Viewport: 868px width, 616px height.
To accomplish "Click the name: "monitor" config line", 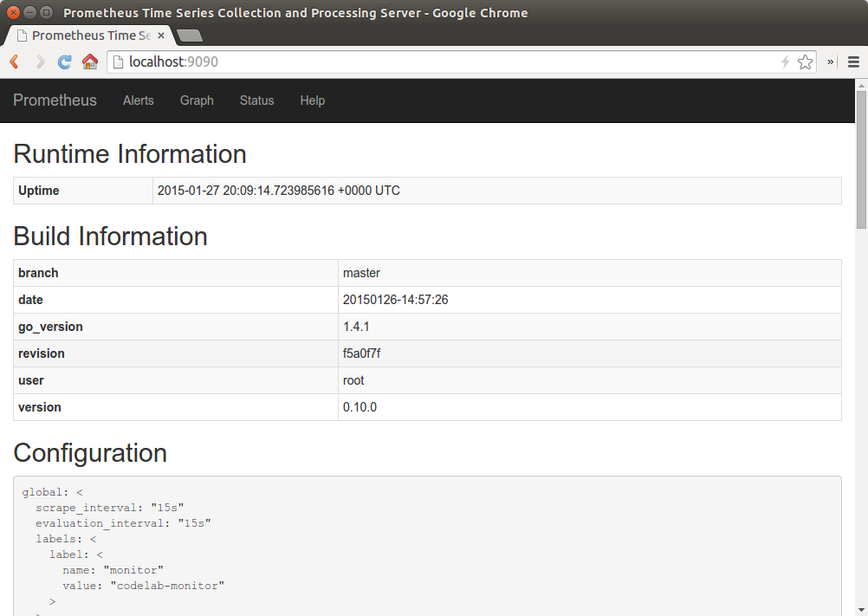I will (113, 570).
